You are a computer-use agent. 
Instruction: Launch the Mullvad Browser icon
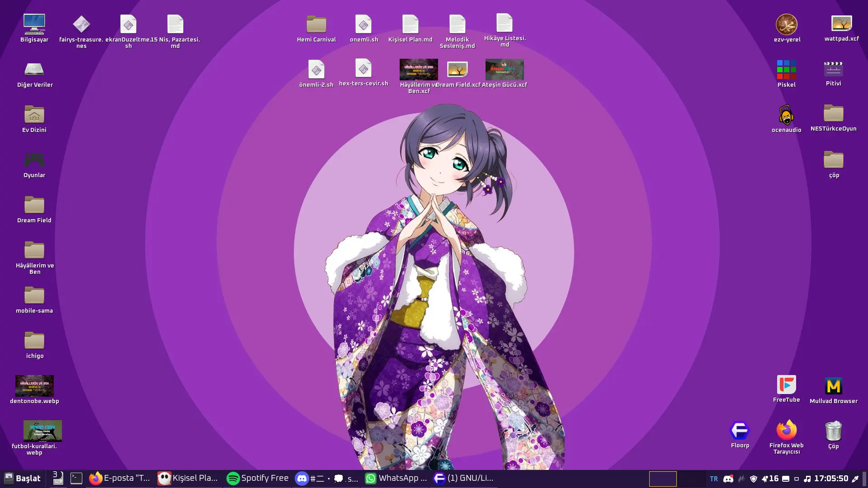(x=833, y=386)
